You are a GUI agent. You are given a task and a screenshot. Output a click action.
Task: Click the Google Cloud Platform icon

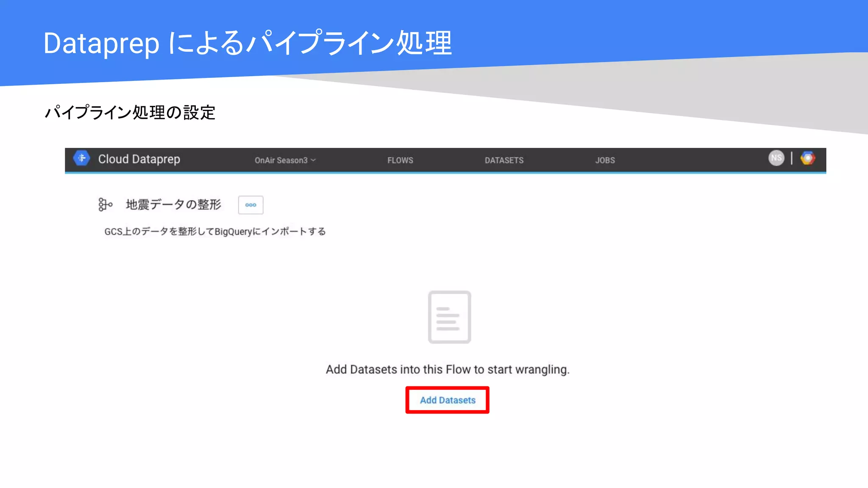807,158
